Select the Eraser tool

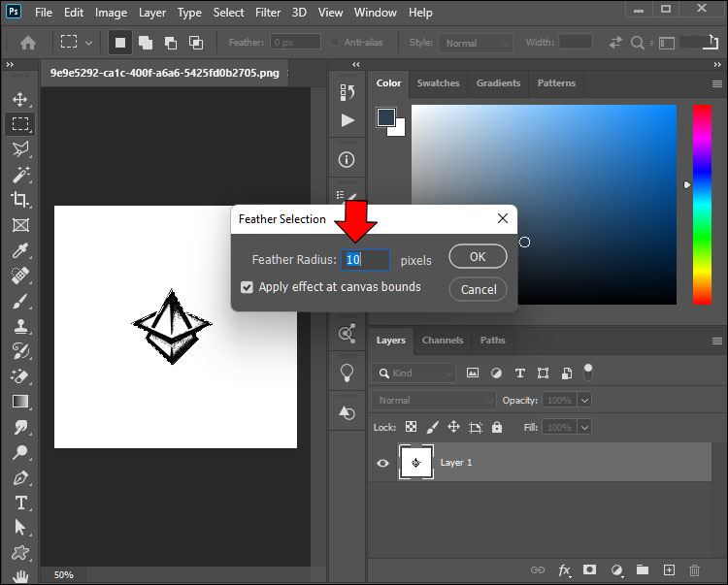click(20, 376)
